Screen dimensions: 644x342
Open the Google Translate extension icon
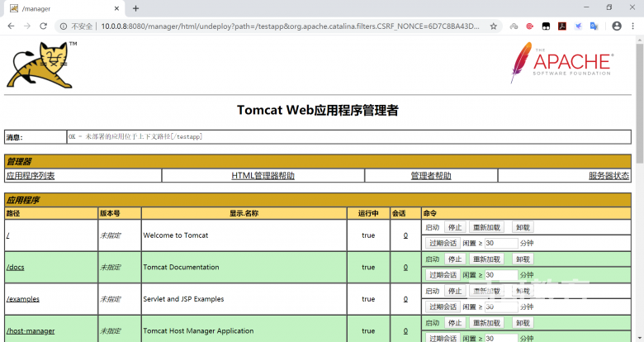point(594,26)
